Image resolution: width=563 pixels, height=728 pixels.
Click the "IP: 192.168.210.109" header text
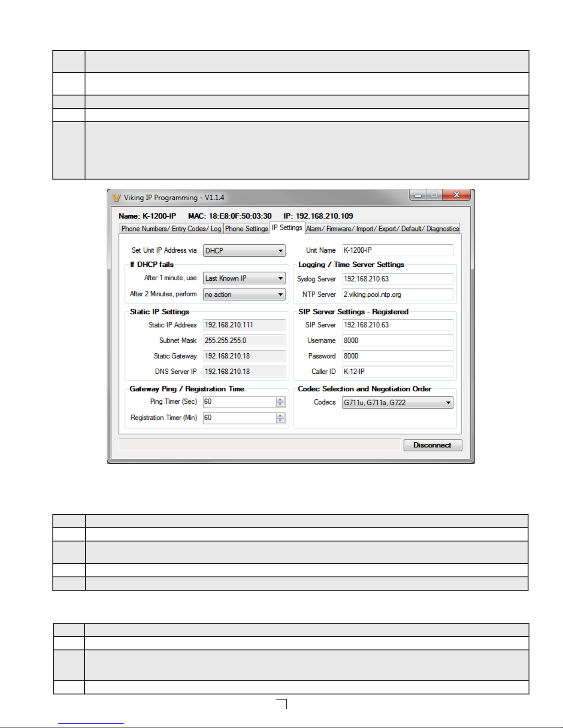(318, 216)
